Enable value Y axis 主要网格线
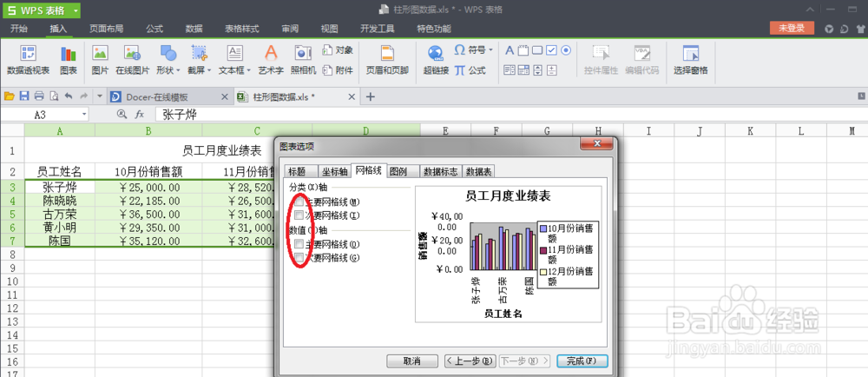 (x=299, y=243)
